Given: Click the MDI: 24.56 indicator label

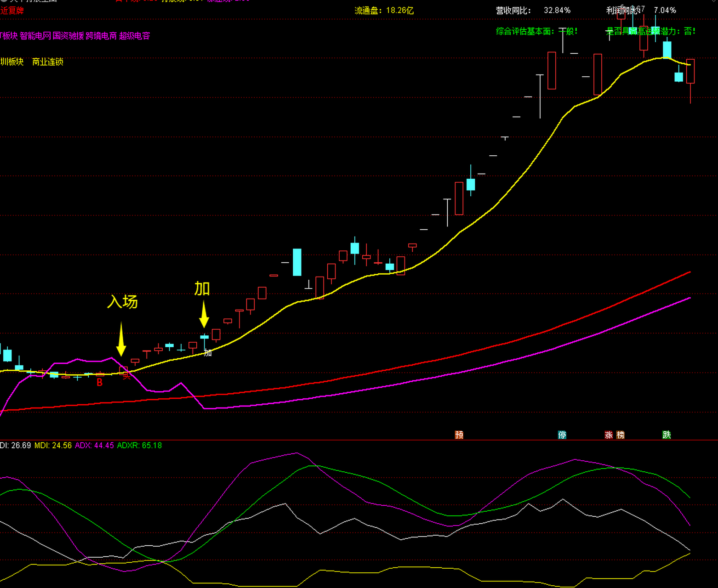Looking at the screenshot, I should pos(53,445).
